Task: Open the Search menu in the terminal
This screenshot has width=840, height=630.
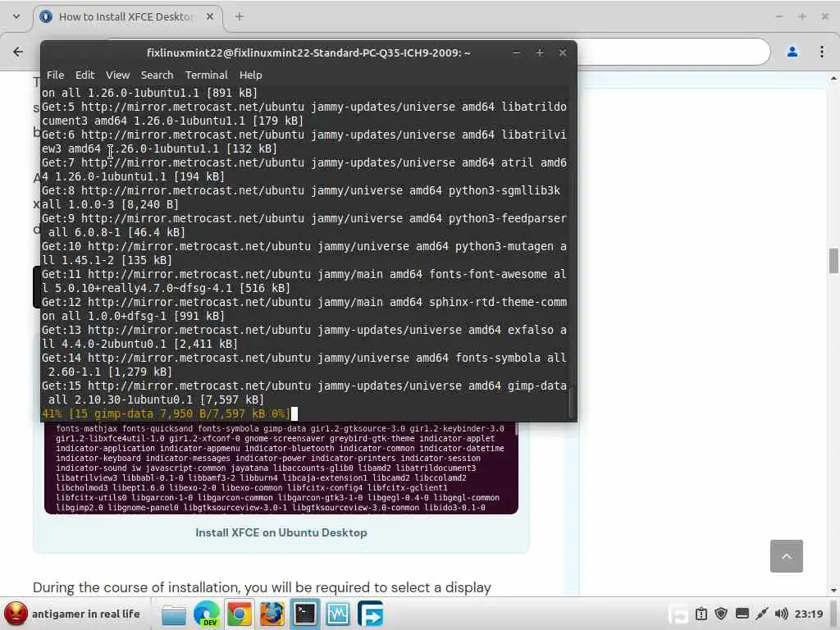Action: pyautogui.click(x=157, y=75)
